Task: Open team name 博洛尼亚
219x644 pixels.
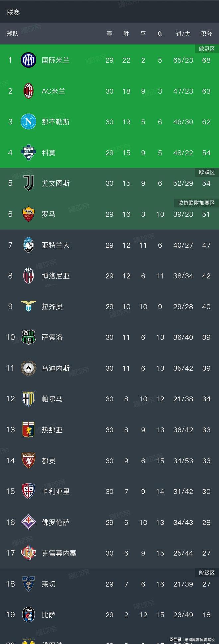Action: pos(56,276)
